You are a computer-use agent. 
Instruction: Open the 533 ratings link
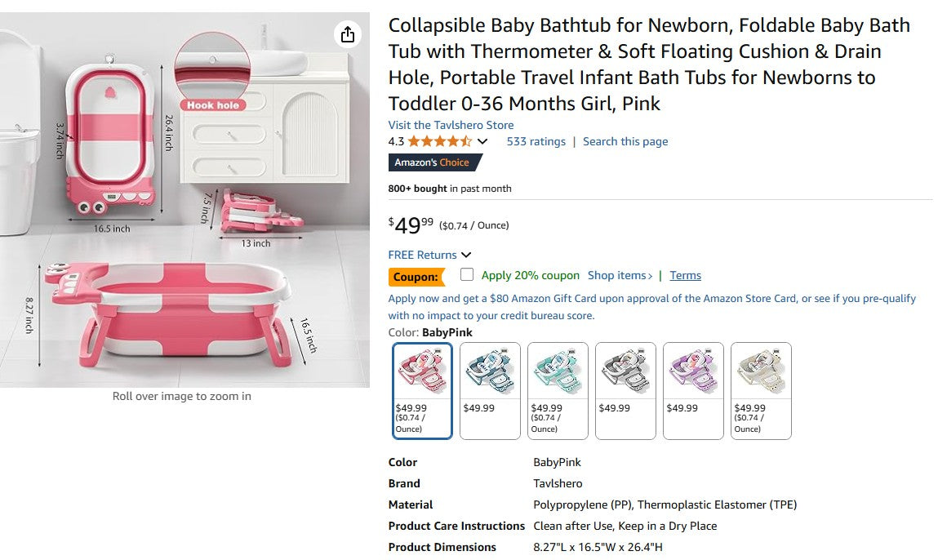pyautogui.click(x=536, y=140)
